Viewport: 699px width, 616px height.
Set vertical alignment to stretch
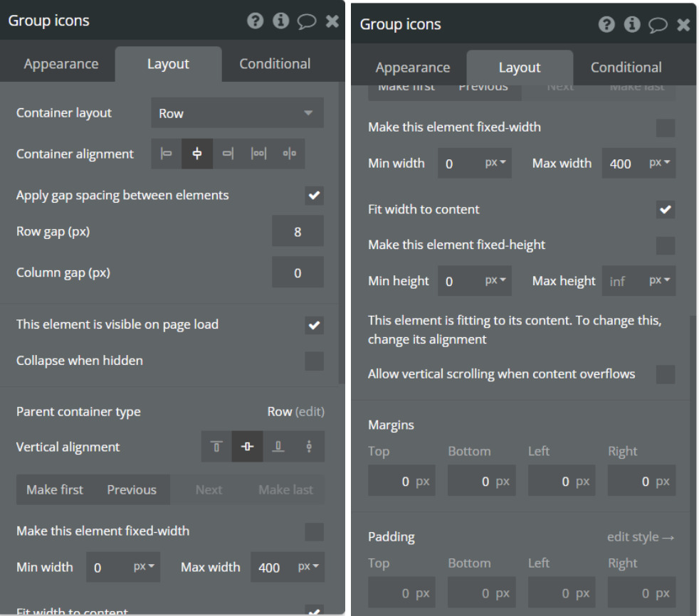(x=309, y=447)
